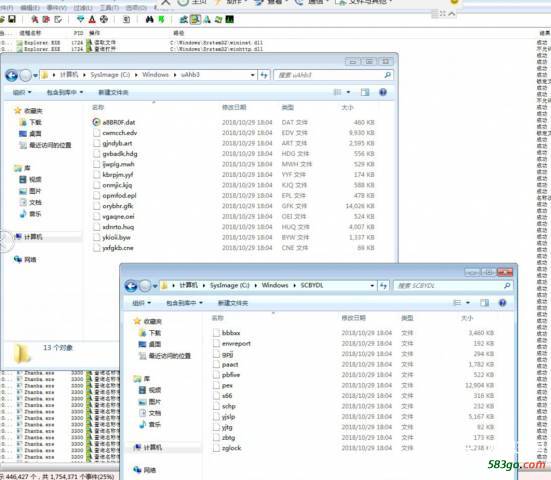Expand address bar history dropdown in SCBYDL window

tap(372, 286)
